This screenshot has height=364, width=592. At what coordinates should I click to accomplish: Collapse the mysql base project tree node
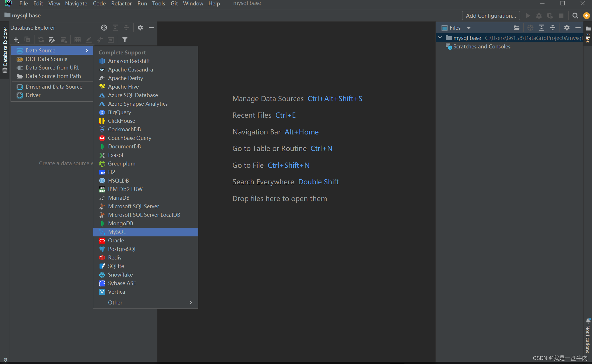[440, 38]
